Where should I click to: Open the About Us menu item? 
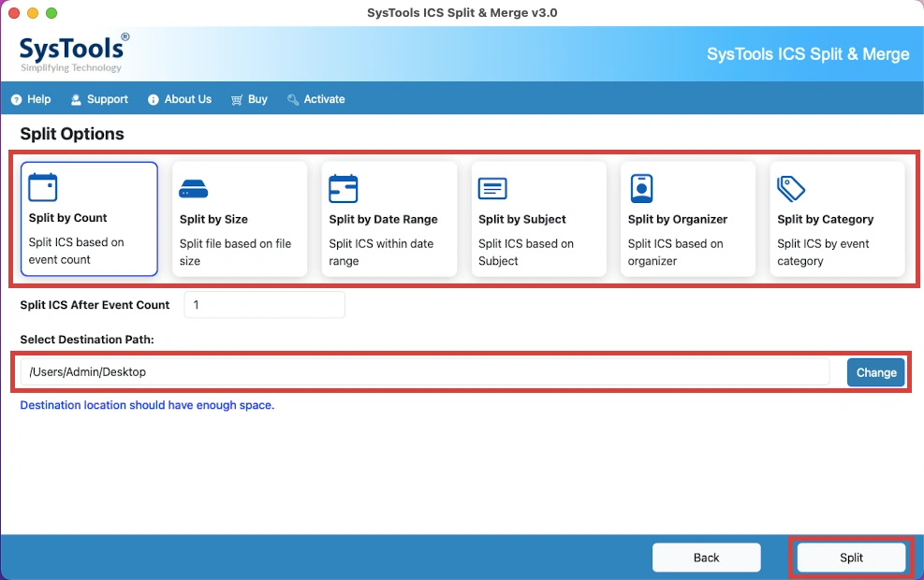(180, 99)
